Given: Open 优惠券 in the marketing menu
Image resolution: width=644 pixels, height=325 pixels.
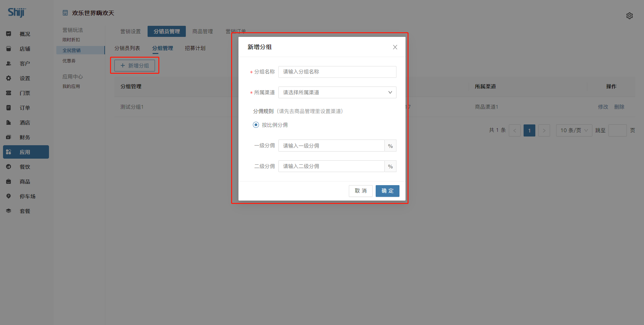Looking at the screenshot, I should tap(69, 61).
